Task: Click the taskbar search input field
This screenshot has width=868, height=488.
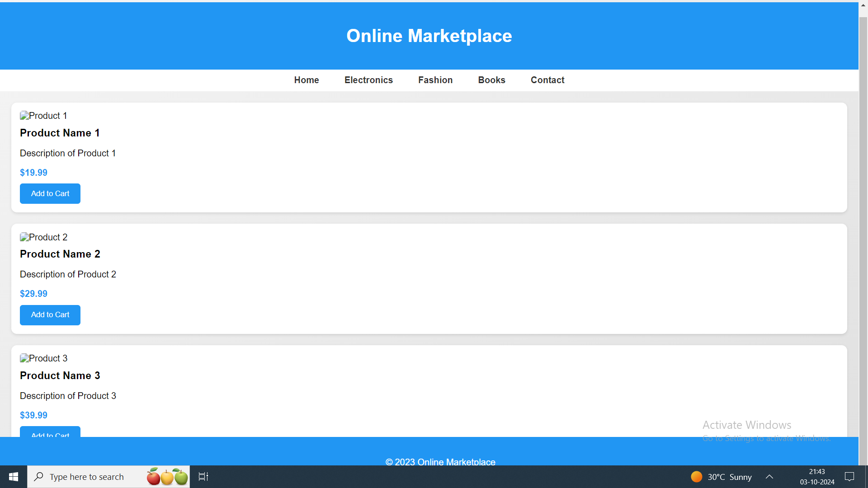Action: click(x=90, y=477)
